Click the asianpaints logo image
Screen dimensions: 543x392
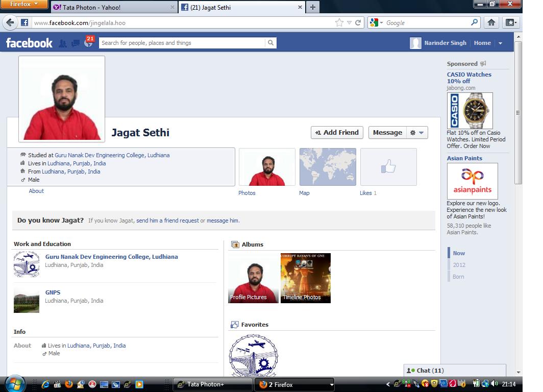coord(473,181)
